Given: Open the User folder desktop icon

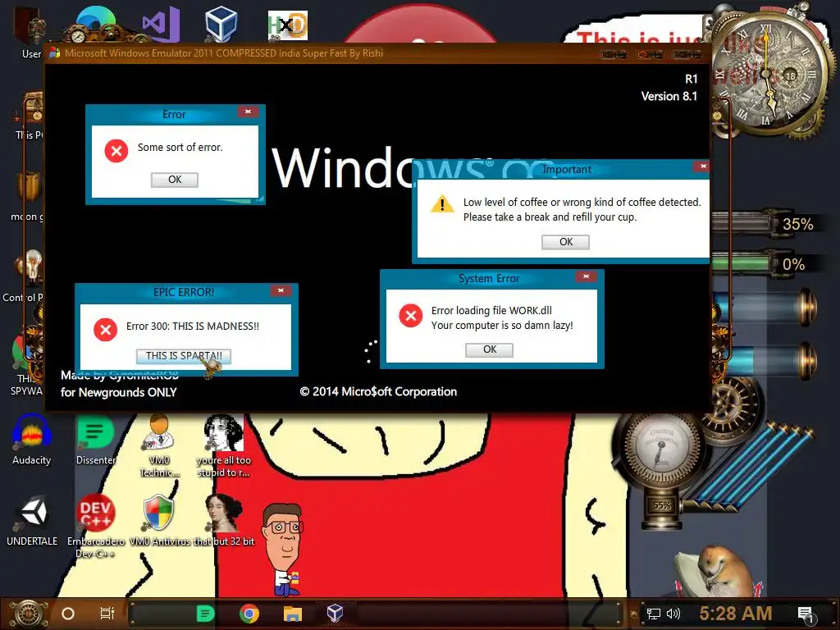Looking at the screenshot, I should pos(31,32).
